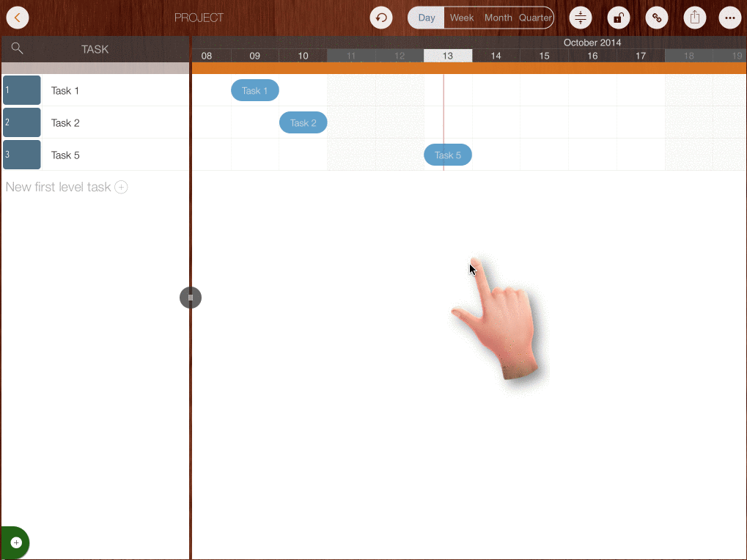This screenshot has height=560, width=747.
Task: Click the search magnifier icon
Action: (18, 49)
